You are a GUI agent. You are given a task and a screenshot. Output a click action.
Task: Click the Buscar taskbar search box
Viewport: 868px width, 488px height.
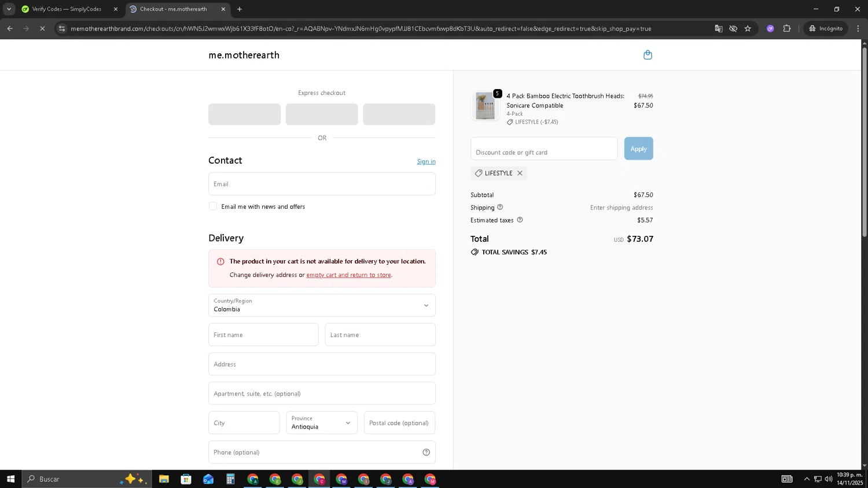87,479
